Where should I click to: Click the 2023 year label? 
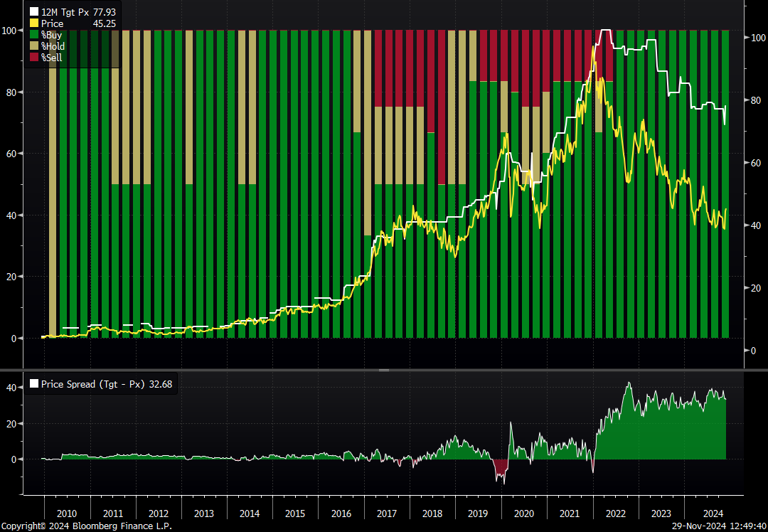(x=661, y=514)
